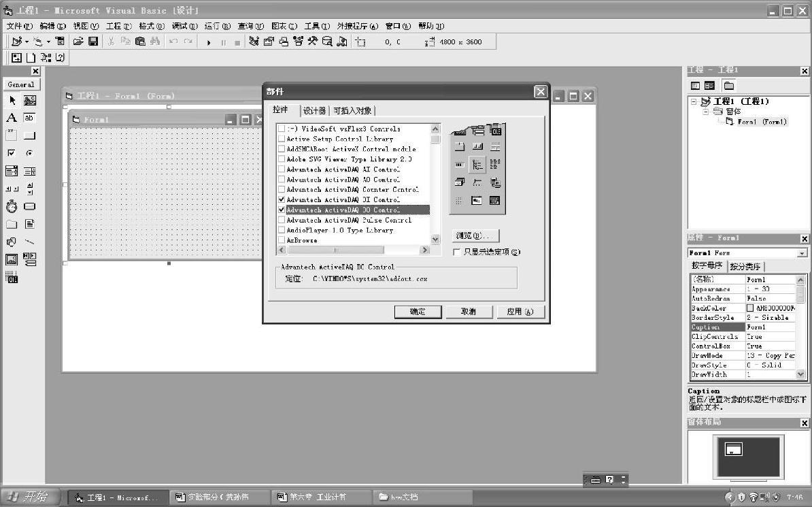Select the PictureBox control in the toolbox
812x507 pixels.
(x=29, y=101)
